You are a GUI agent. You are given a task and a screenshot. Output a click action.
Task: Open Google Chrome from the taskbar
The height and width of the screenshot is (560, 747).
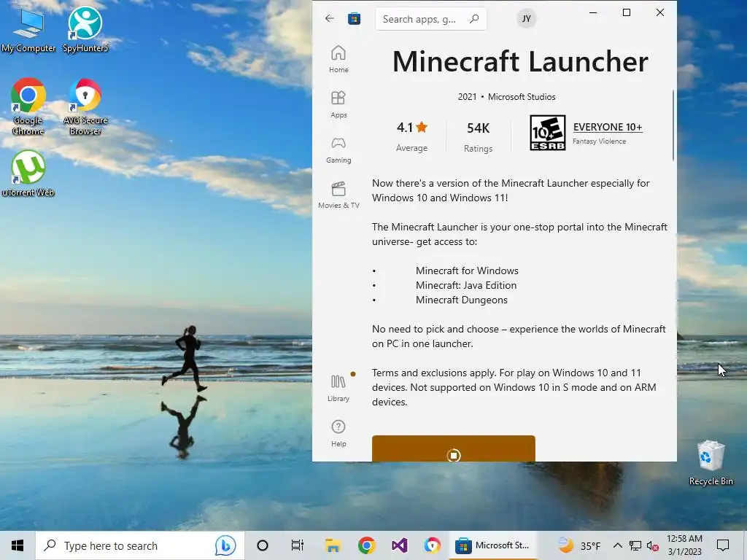coord(366,545)
